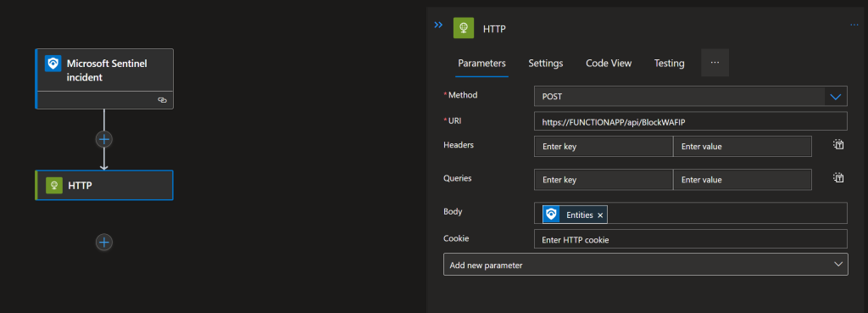Expand the Add new parameter dropdown
The height and width of the screenshot is (313, 868).
645,265
